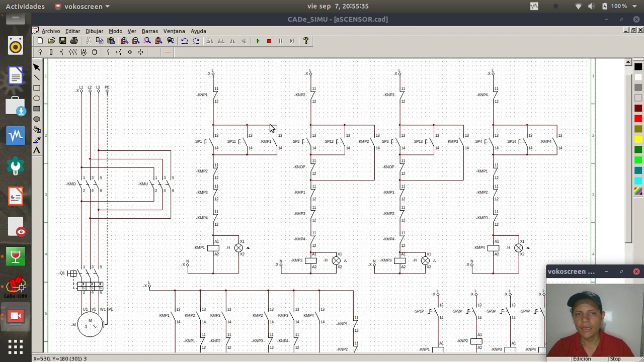The height and width of the screenshot is (362, 644).
Task: Copy selection with the copy icon
Action: coord(100,41)
